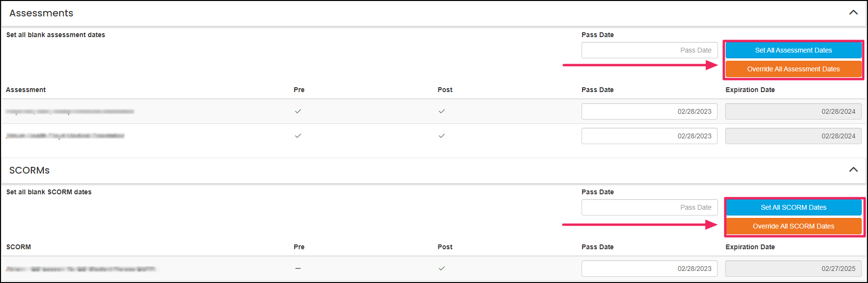Click the blank Pass Date field under SCORMs
Screen dimensions: 868x283
tap(649, 207)
